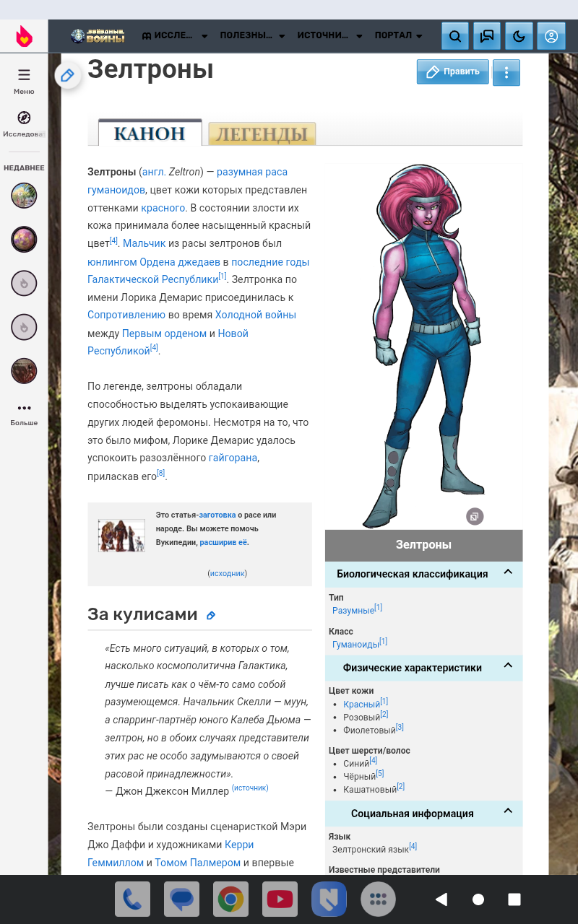Expand the ПОРТАЛ navigation dropdown

tap(398, 35)
